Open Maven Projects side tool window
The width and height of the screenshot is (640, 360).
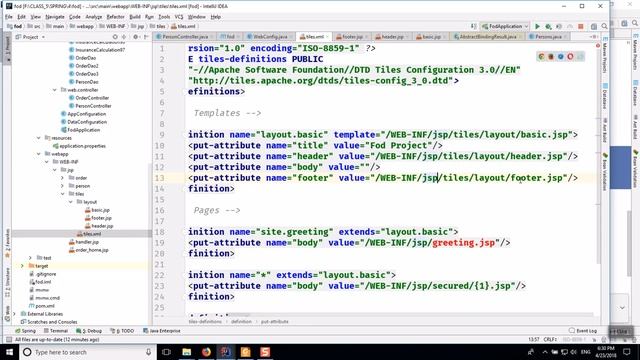tap(604, 55)
